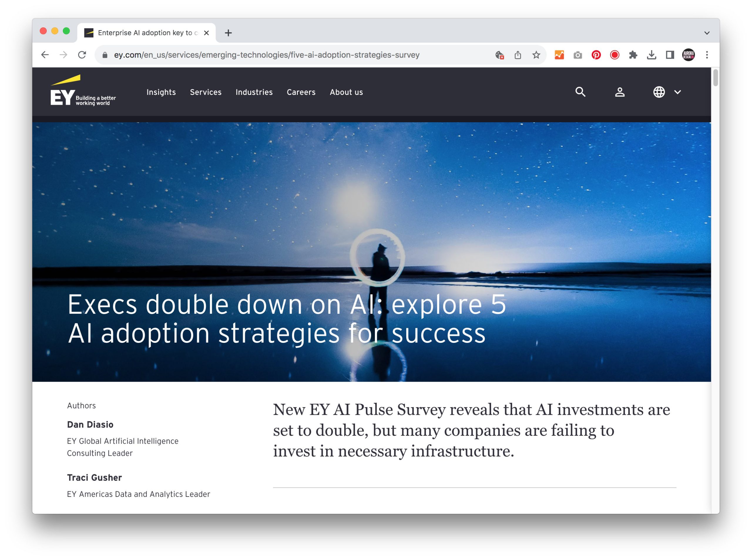This screenshot has height=560, width=752.
Task: Reload the current page
Action: 82,55
